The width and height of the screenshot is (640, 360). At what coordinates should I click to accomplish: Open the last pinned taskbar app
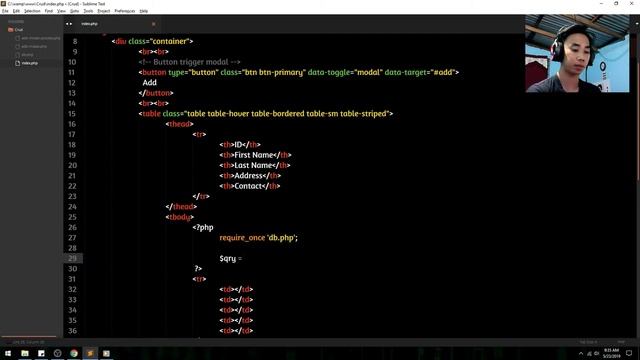106,353
